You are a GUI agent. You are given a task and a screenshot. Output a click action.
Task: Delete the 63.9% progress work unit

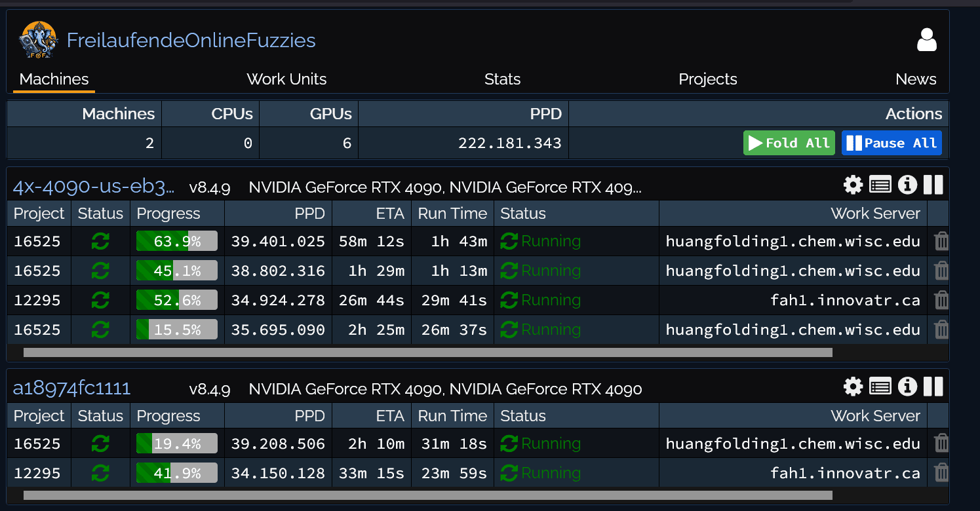[x=941, y=242]
